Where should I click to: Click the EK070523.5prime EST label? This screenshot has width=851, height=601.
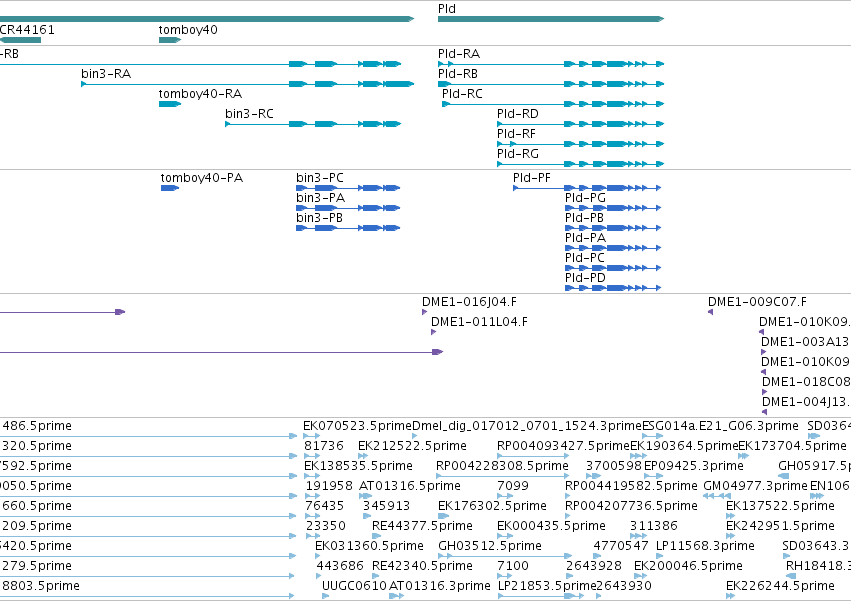(x=357, y=426)
